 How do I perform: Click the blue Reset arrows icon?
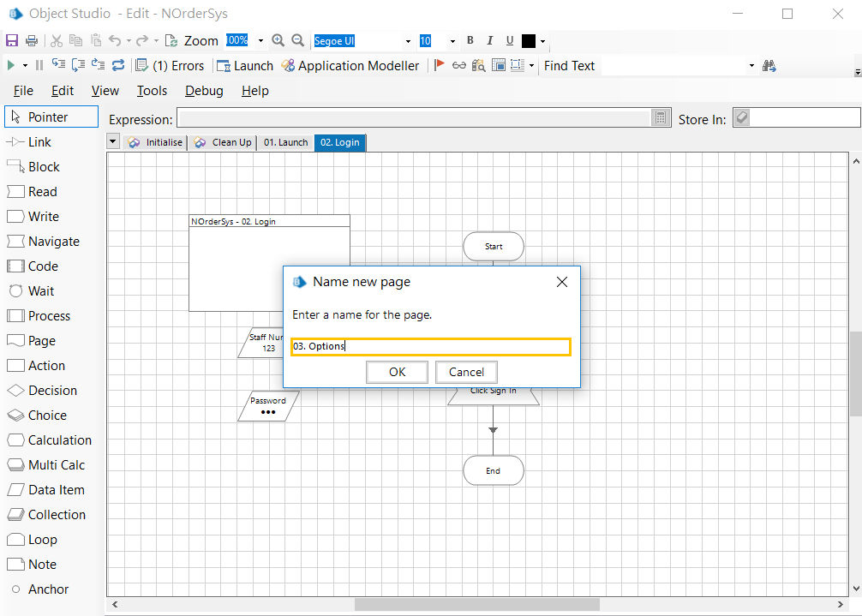point(118,65)
